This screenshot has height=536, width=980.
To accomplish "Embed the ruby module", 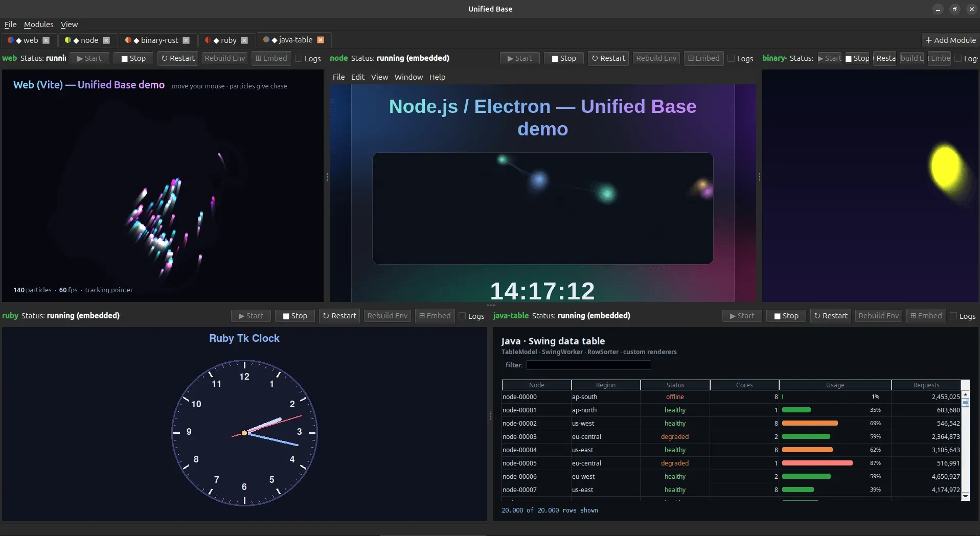I will pos(435,316).
